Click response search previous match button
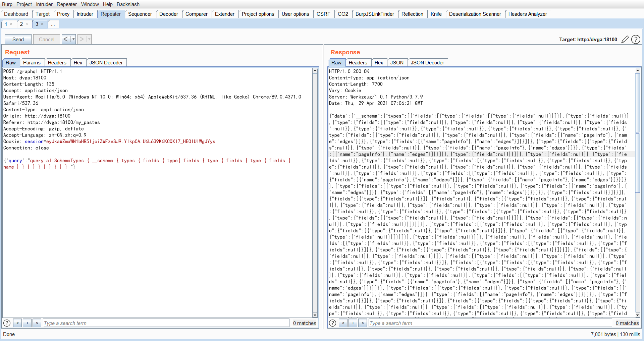The image size is (644, 341). (343, 323)
